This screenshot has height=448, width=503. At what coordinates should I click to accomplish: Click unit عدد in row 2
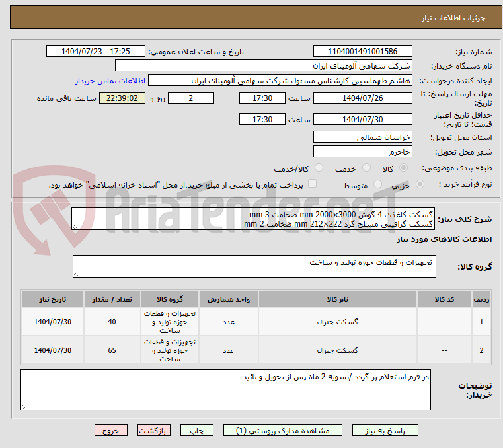click(229, 350)
